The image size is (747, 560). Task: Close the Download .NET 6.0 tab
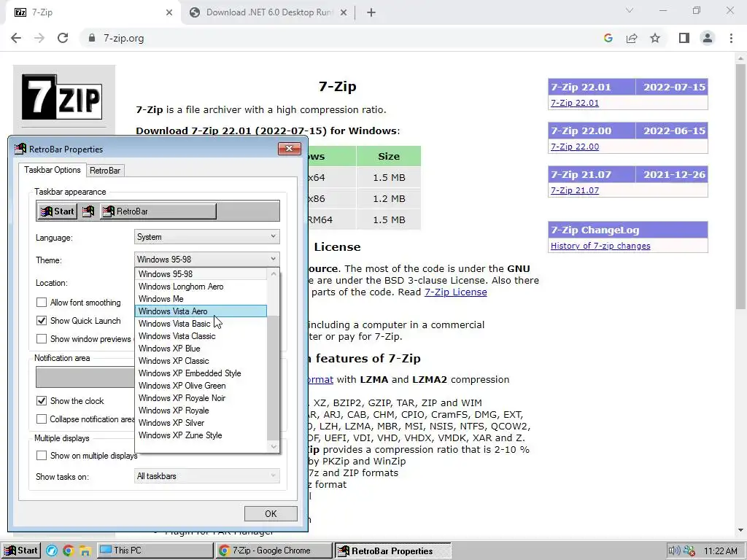point(344,13)
